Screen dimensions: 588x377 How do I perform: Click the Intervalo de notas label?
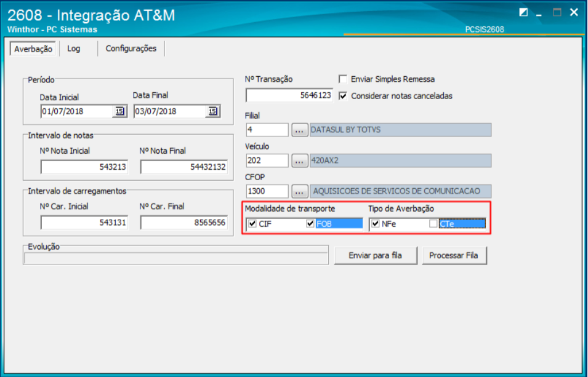61,135
